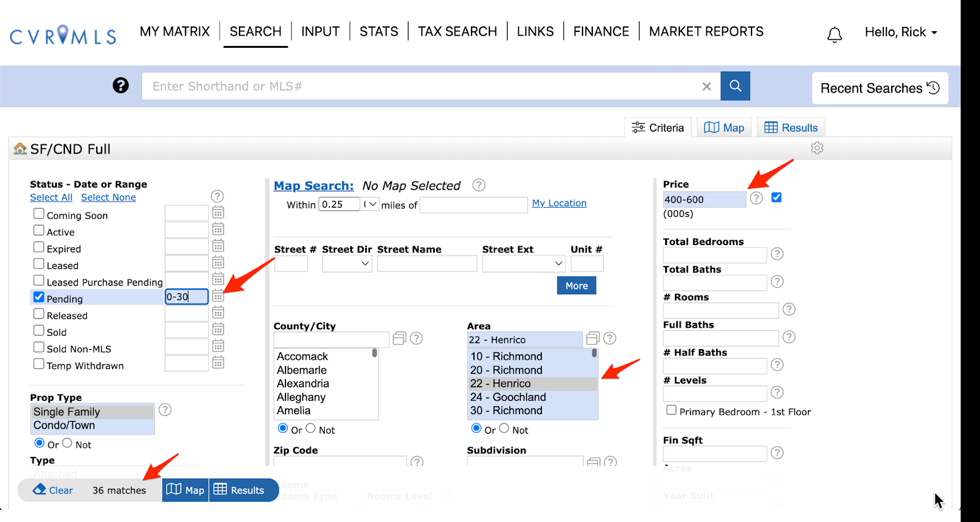Select Not radio under County/City

[311, 428]
